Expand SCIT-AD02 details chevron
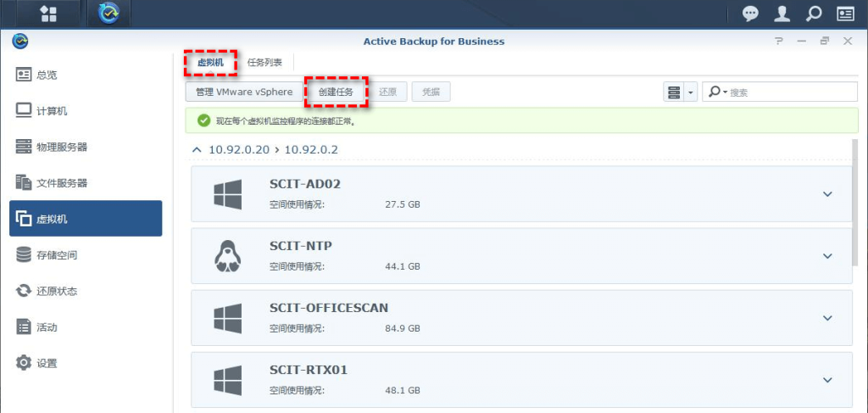This screenshot has width=868, height=413. click(x=827, y=193)
